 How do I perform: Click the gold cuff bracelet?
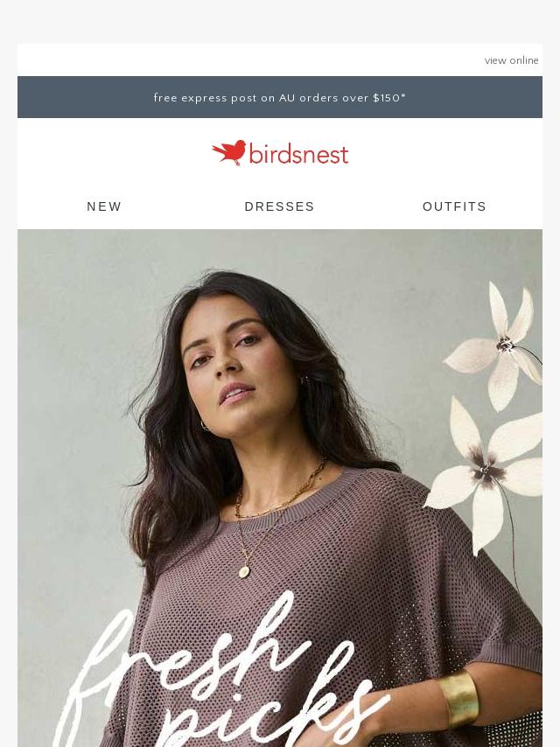pyautogui.click(x=458, y=698)
